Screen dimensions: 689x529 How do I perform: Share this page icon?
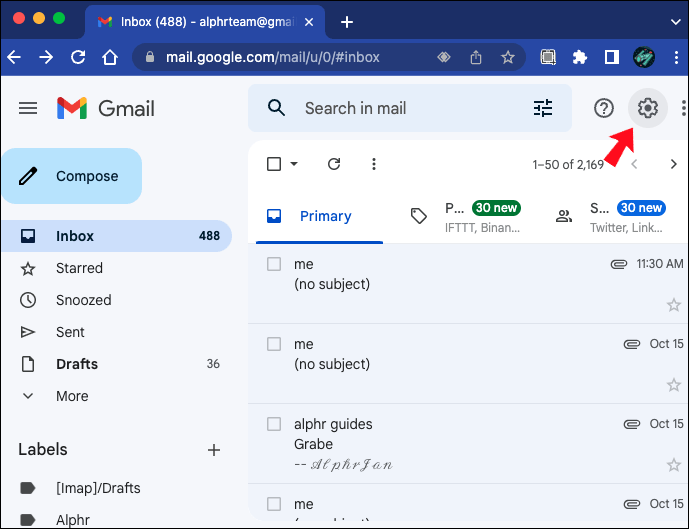pos(476,57)
